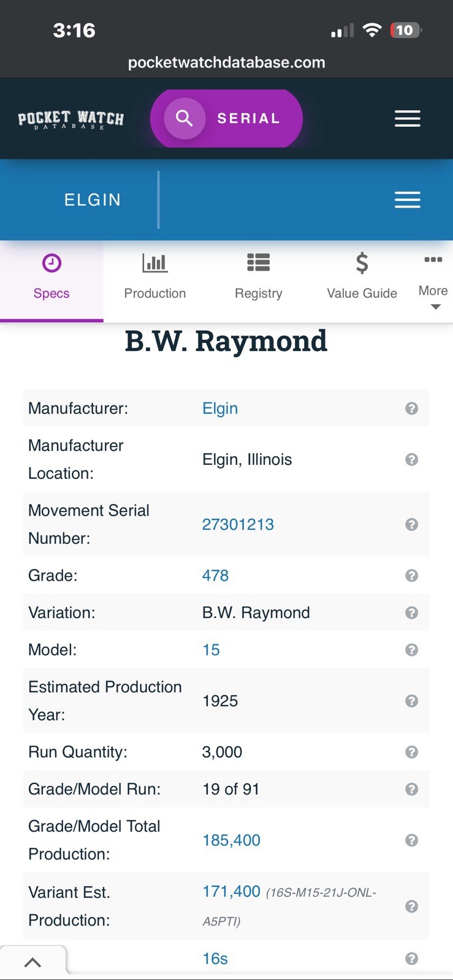The width and height of the screenshot is (453, 980).
Task: Tap the Wi-Fi status icon
Action: pos(371,30)
